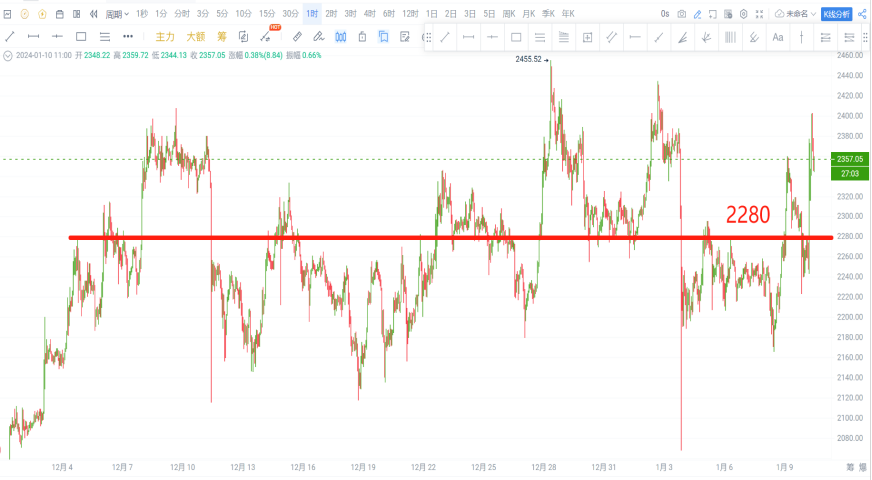Toggle the 筹 panel at chart bottom-right
Image resolution: width=872 pixels, height=480 pixels.
click(x=850, y=467)
